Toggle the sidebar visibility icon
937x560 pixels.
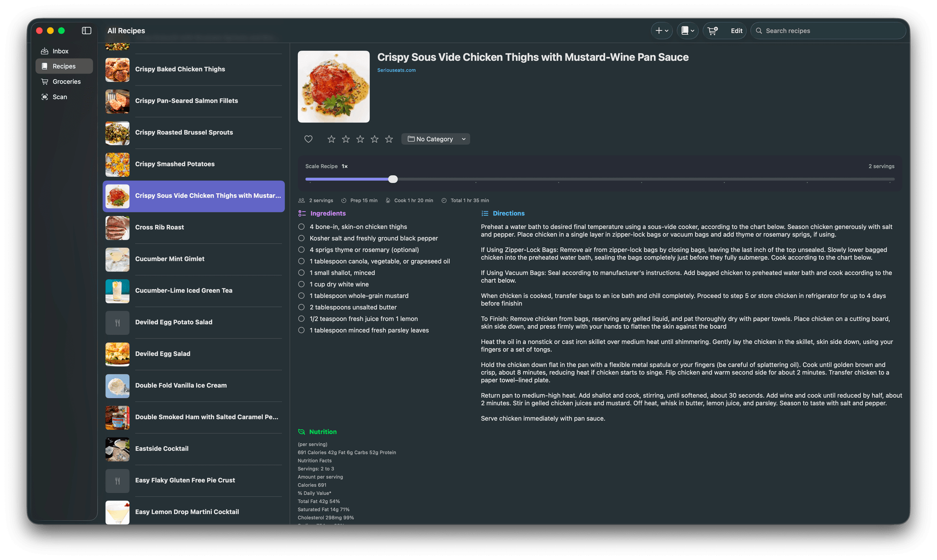click(86, 31)
